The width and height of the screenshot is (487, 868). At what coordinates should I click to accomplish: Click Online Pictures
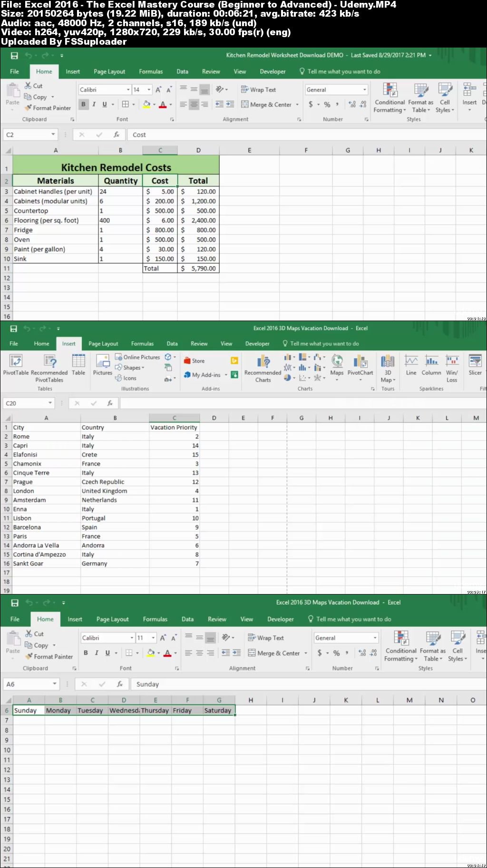(x=137, y=357)
